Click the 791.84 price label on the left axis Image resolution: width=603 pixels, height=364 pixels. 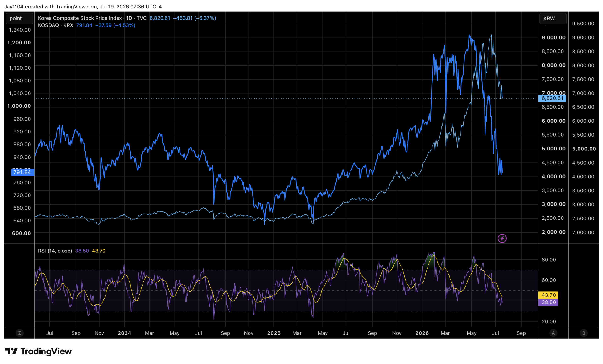coord(23,172)
